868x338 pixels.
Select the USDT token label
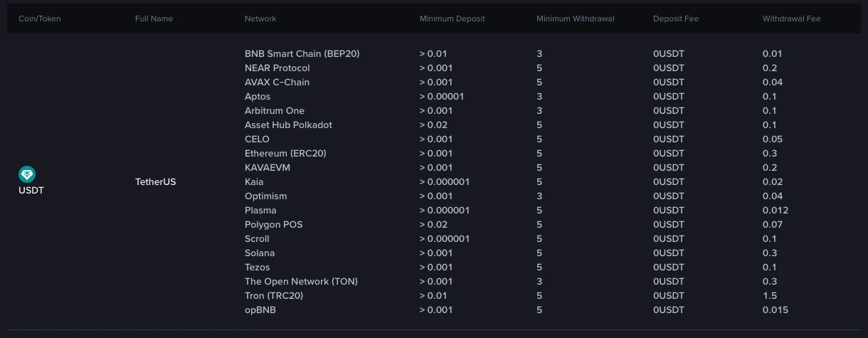click(31, 191)
